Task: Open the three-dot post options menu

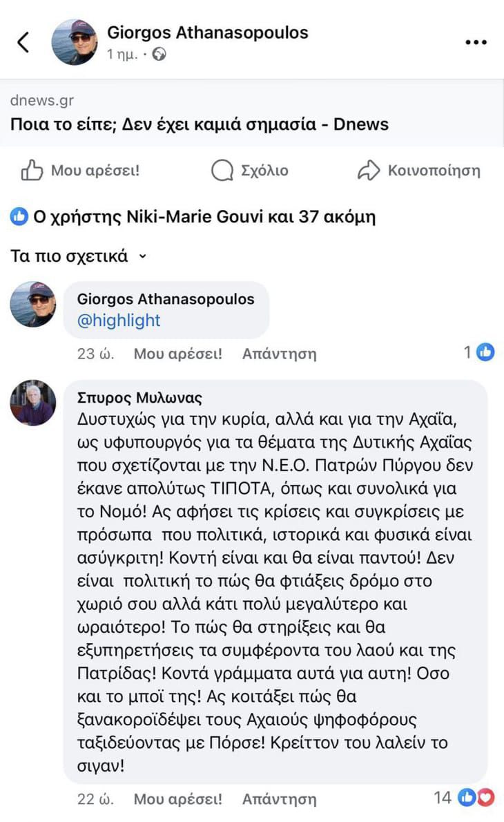Action: [x=476, y=42]
